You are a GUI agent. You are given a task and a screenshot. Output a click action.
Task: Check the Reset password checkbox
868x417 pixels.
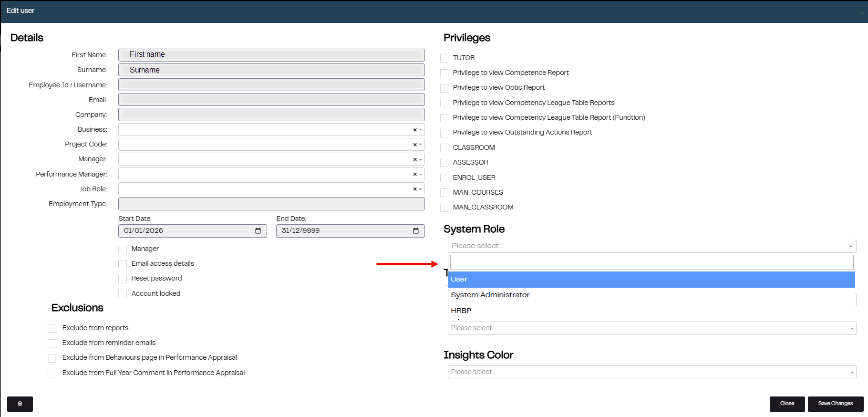[123, 279]
